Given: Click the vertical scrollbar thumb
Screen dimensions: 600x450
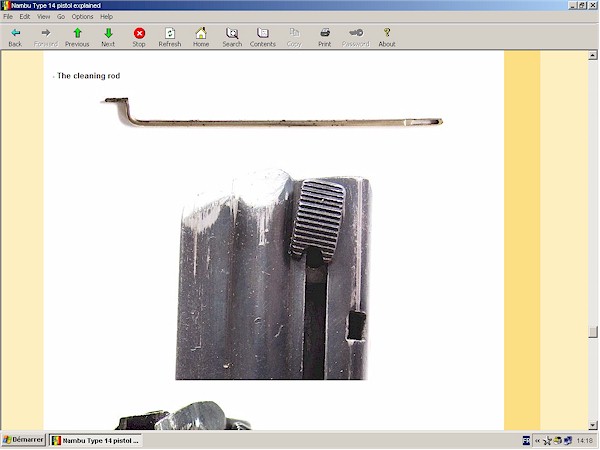Looking at the screenshot, I should tap(593, 332).
